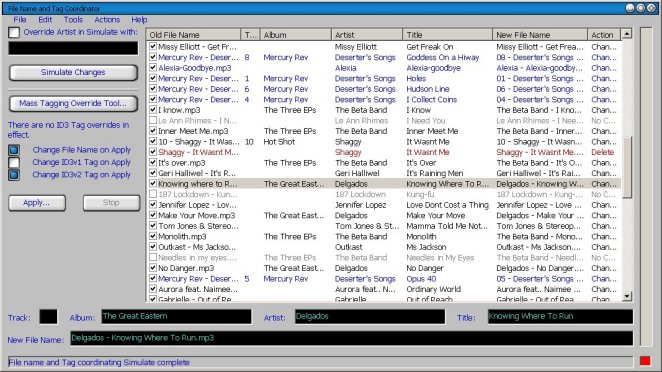Sort by the Artist column header

[x=367, y=35]
